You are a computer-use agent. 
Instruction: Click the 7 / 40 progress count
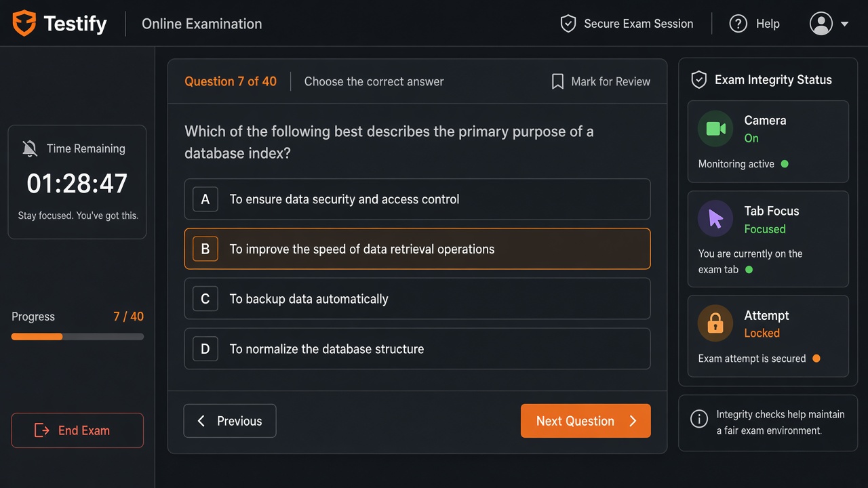click(x=128, y=317)
